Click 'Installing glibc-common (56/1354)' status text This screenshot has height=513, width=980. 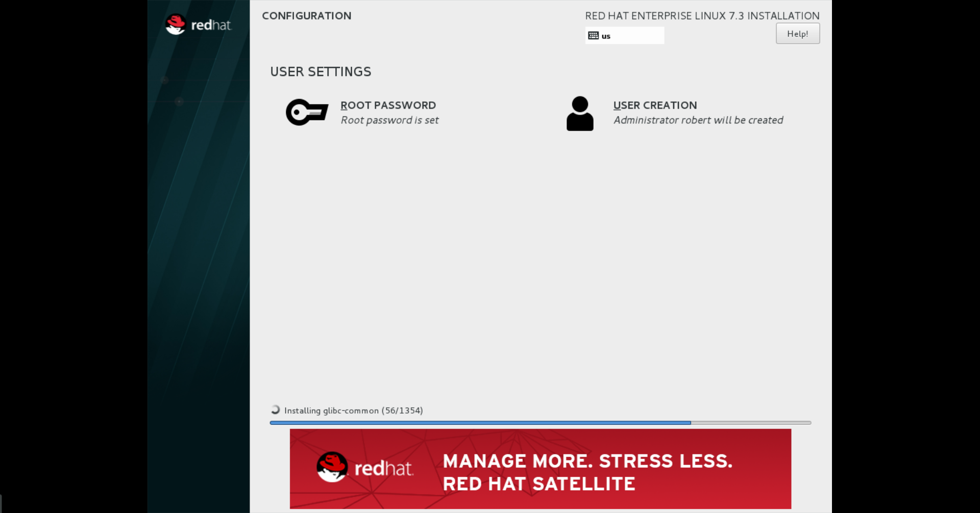pyautogui.click(x=353, y=411)
